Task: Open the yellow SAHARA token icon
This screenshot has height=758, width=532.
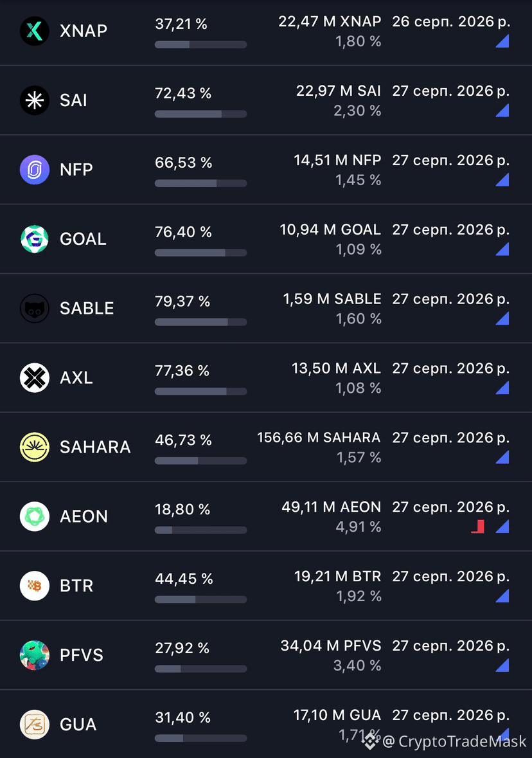Action: tap(34, 447)
